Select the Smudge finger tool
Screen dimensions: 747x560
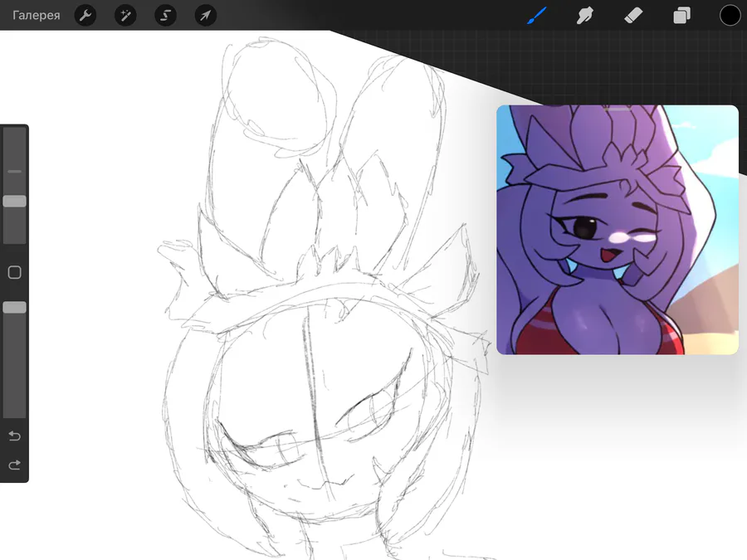(x=584, y=15)
